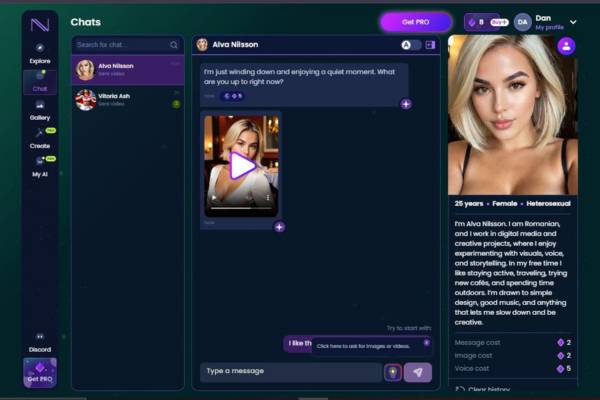The width and height of the screenshot is (600, 400).
Task: Expand the Dan profile dropdown chevron
Action: pos(573,22)
